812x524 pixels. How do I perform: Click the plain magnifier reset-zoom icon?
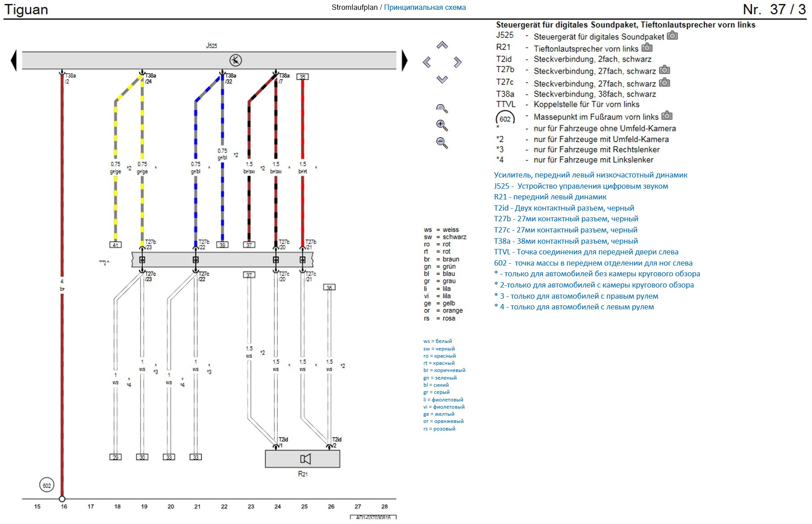pos(442,109)
